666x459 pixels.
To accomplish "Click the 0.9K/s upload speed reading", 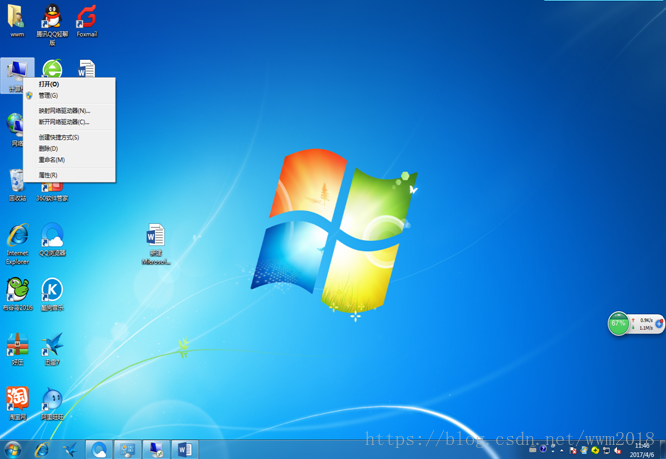I will 646,320.
